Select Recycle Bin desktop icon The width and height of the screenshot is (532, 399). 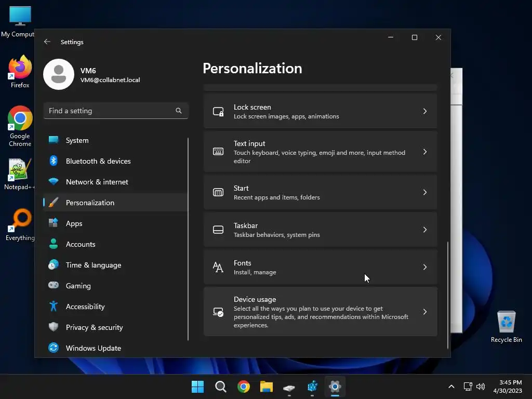(x=506, y=327)
